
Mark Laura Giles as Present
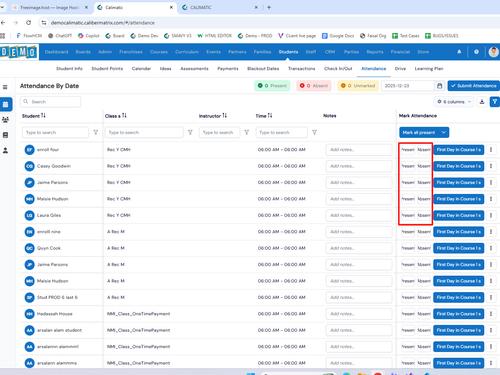(408, 215)
